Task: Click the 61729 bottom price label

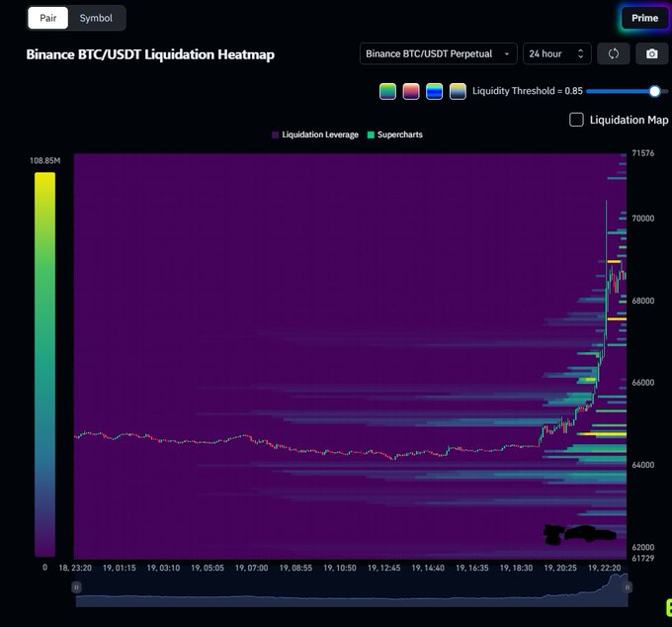Action: click(643, 559)
